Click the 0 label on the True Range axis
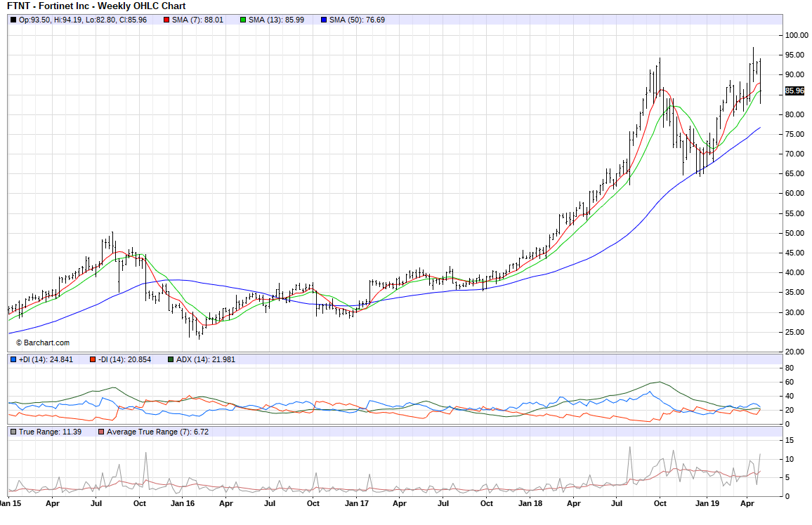 [x=787, y=496]
